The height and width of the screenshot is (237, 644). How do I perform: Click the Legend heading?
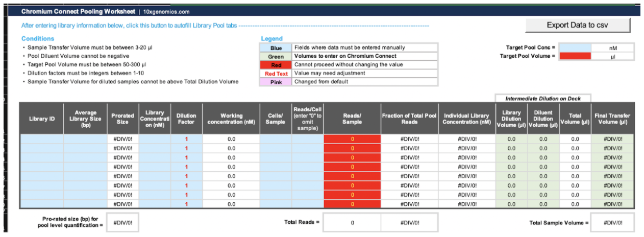click(271, 39)
